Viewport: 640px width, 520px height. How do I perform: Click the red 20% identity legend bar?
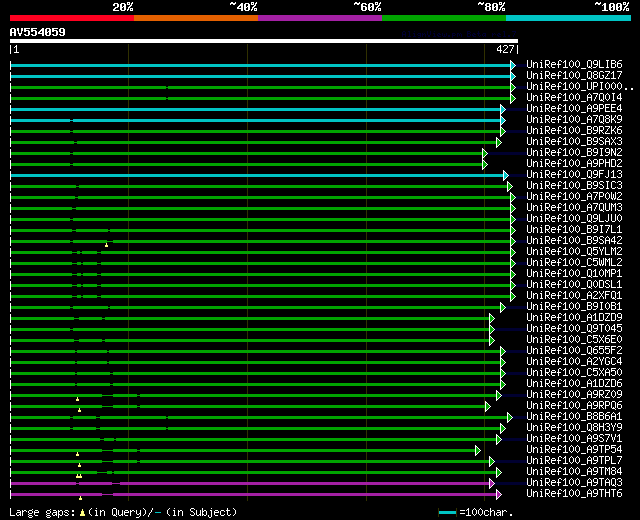pyautogui.click(x=71, y=17)
